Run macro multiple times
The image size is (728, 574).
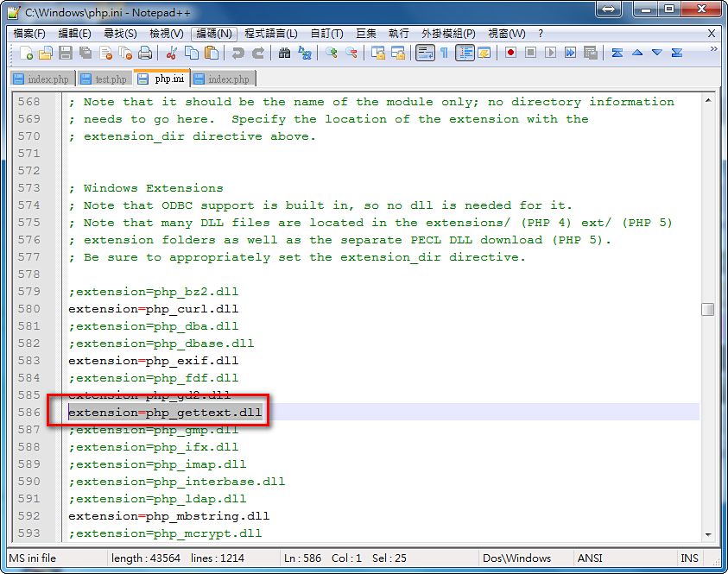[570, 53]
